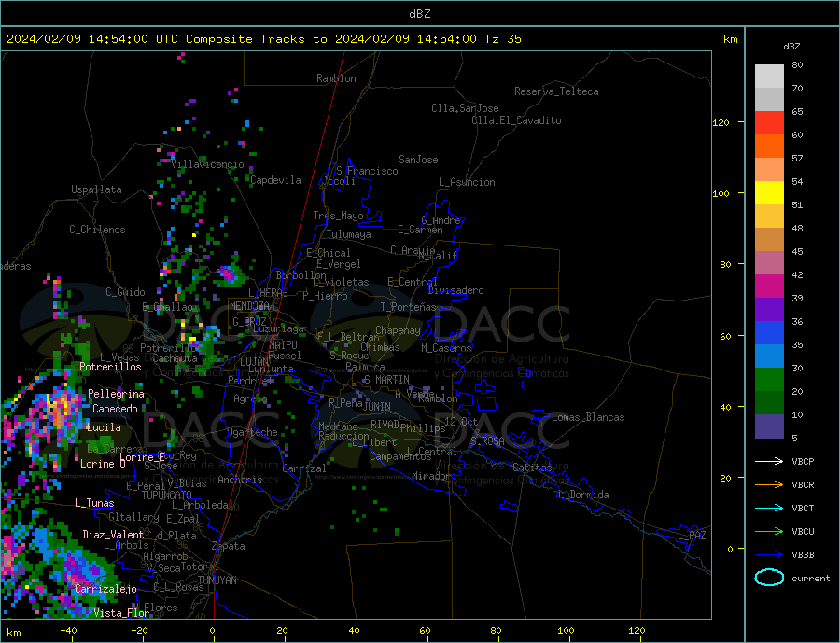
Task: Click the L_PAZ label at right
Action: (692, 536)
